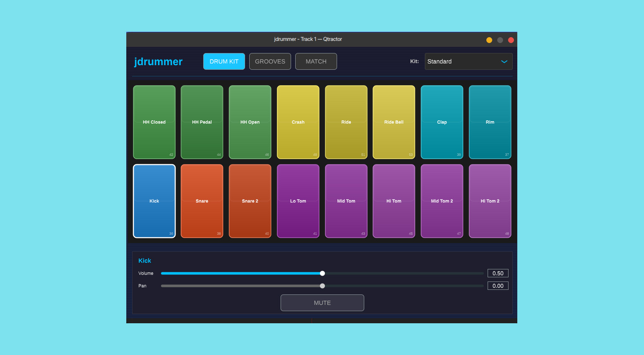The image size is (644, 355).
Task: Select the Snare drum pad
Action: [x=202, y=201]
